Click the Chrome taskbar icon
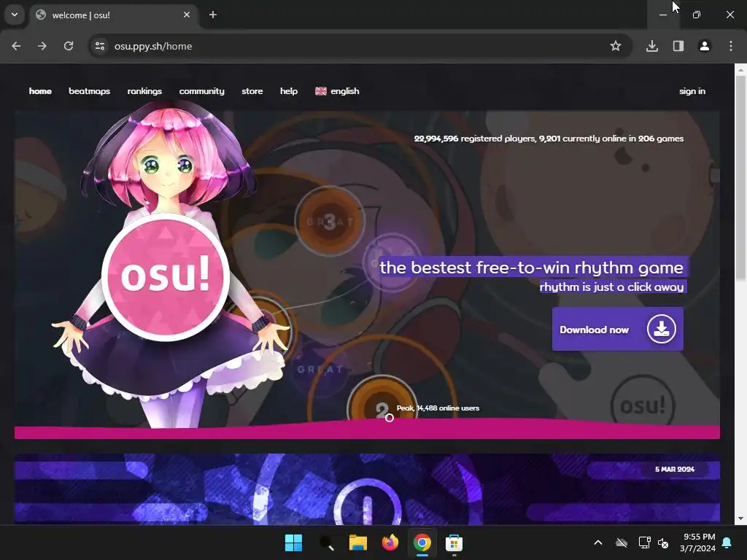The image size is (747, 560). point(422,542)
